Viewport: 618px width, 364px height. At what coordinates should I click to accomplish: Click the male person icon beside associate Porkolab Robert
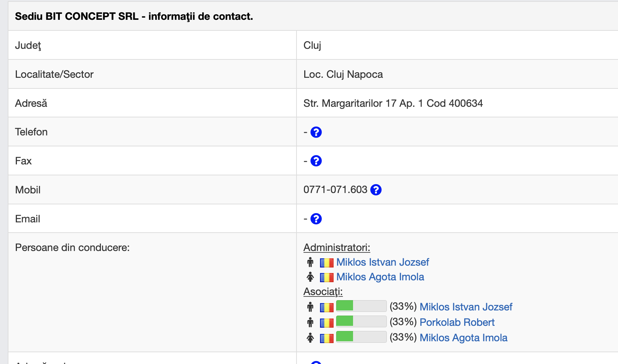pos(310,323)
